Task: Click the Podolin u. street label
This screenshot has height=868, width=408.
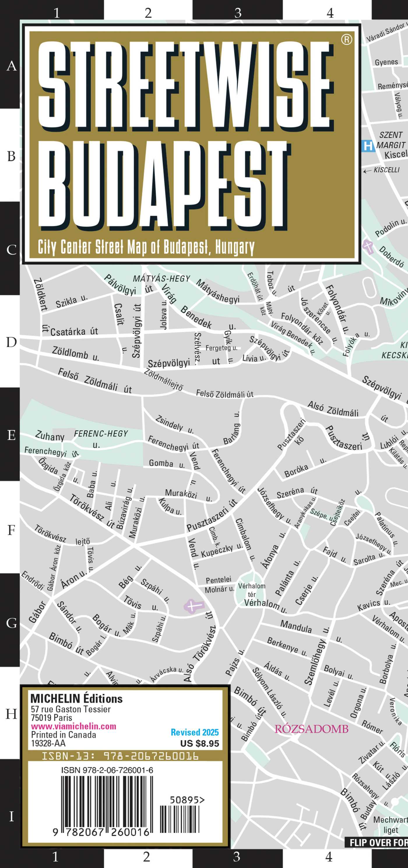Action: pyautogui.click(x=391, y=228)
